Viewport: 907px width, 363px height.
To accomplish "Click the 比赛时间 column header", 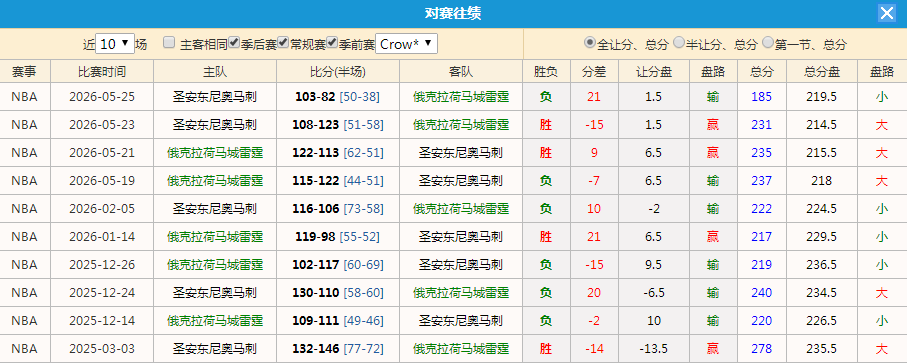I will (102, 72).
